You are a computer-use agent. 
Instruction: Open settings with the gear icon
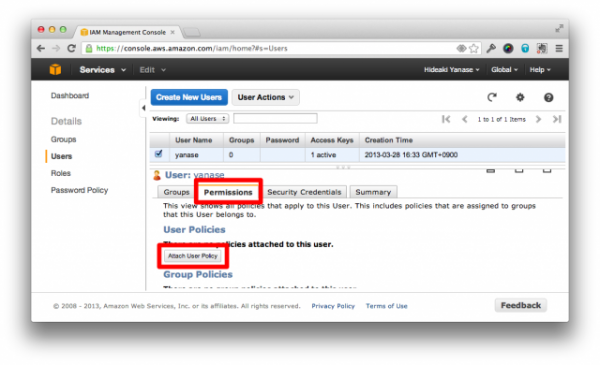coord(520,97)
